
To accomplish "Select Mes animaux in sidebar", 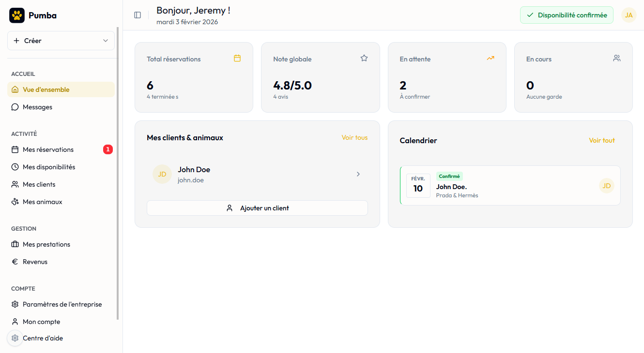I will pyautogui.click(x=42, y=202).
